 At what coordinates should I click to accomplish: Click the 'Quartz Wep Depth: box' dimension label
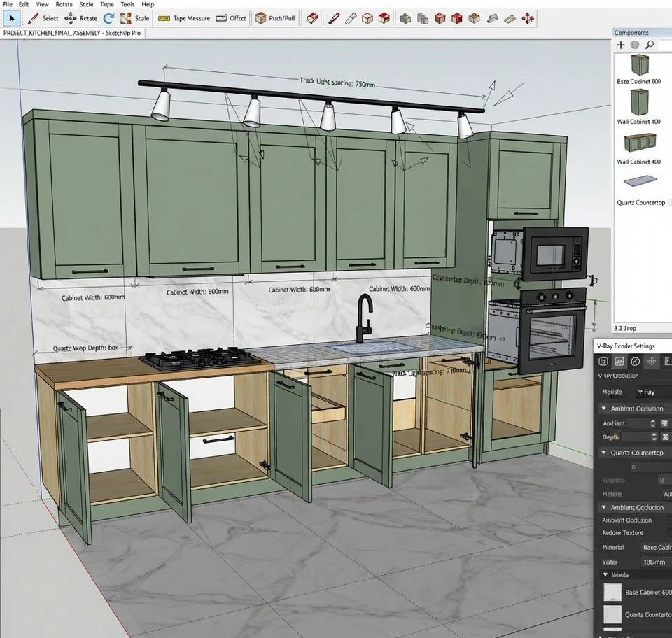[x=85, y=348]
